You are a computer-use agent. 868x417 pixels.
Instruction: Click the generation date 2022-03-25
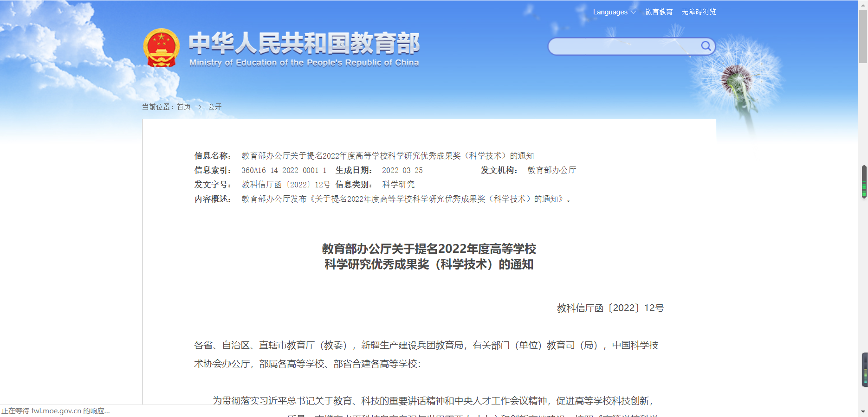pos(402,170)
